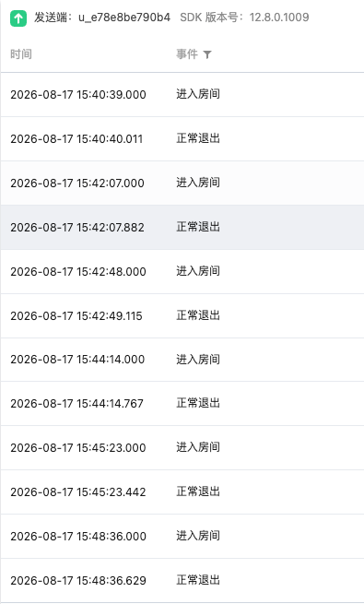Click 进入房间 event in the 15:45:23.000 row
This screenshot has width=364, height=604.
(x=198, y=447)
